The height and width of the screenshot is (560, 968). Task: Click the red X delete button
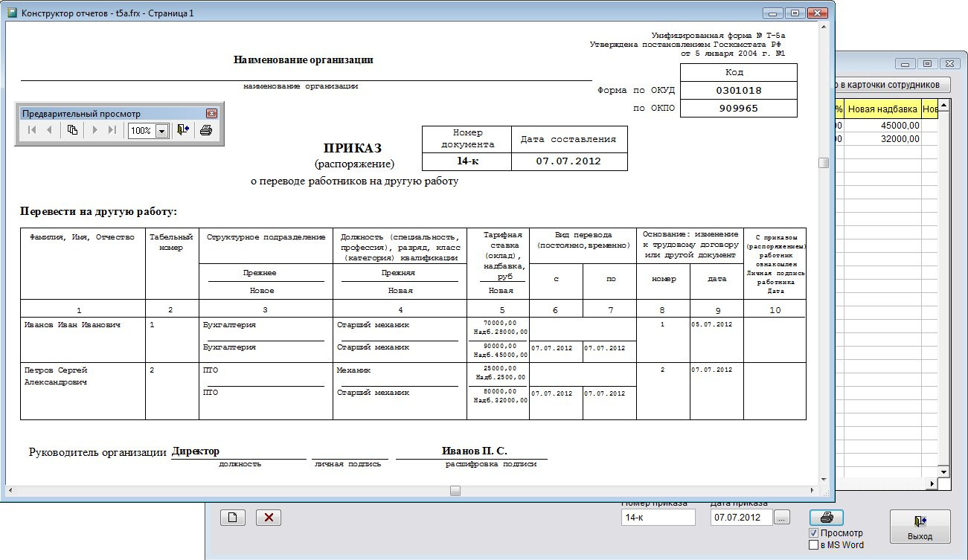[269, 518]
